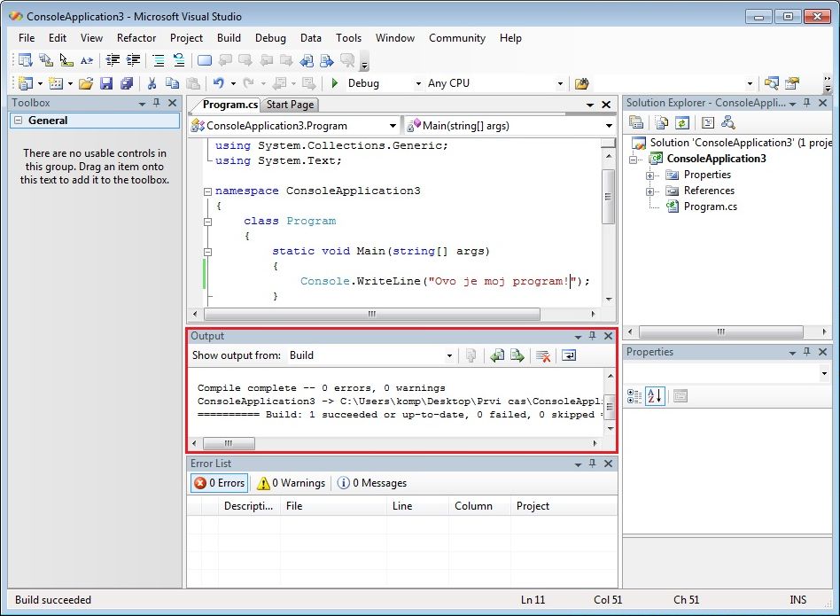
Task: Toggle auto-hide pin on Solution Explorer
Action: [x=807, y=102]
